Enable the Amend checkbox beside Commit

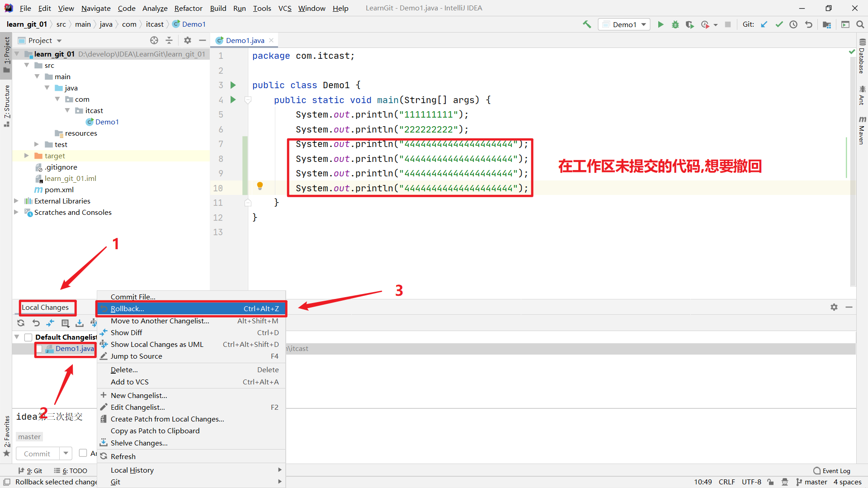(x=83, y=453)
